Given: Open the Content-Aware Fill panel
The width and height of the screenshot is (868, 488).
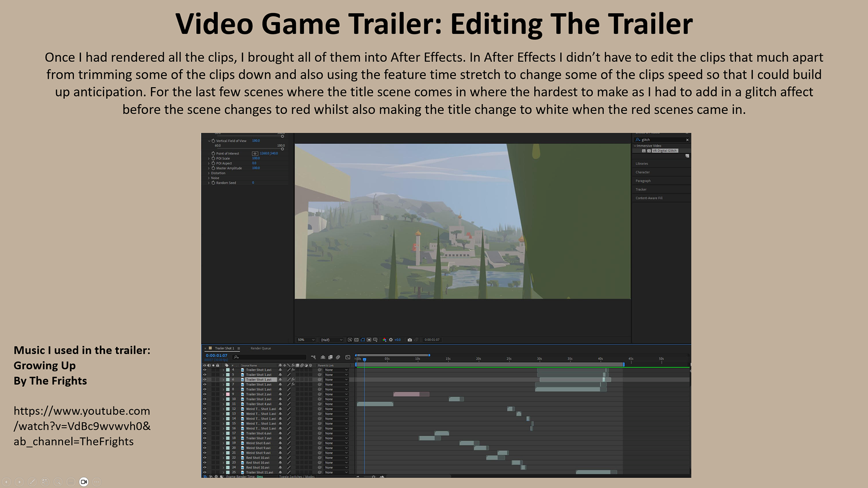Looking at the screenshot, I should 649,198.
